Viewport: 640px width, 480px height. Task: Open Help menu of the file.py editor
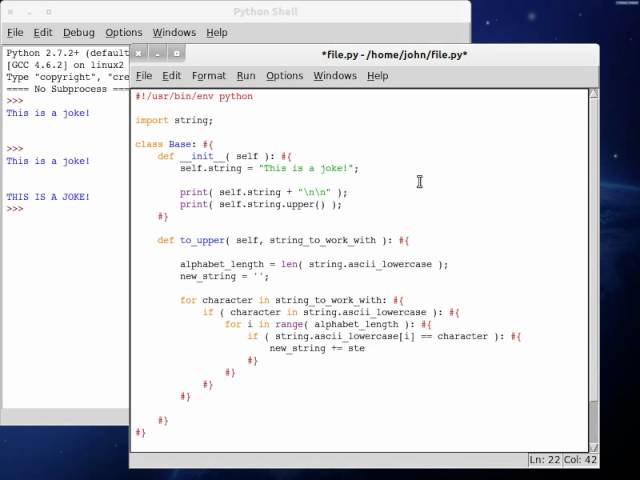click(377, 75)
